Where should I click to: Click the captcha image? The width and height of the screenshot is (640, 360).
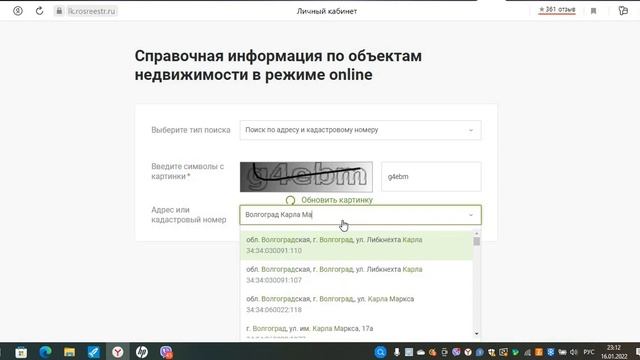306,177
